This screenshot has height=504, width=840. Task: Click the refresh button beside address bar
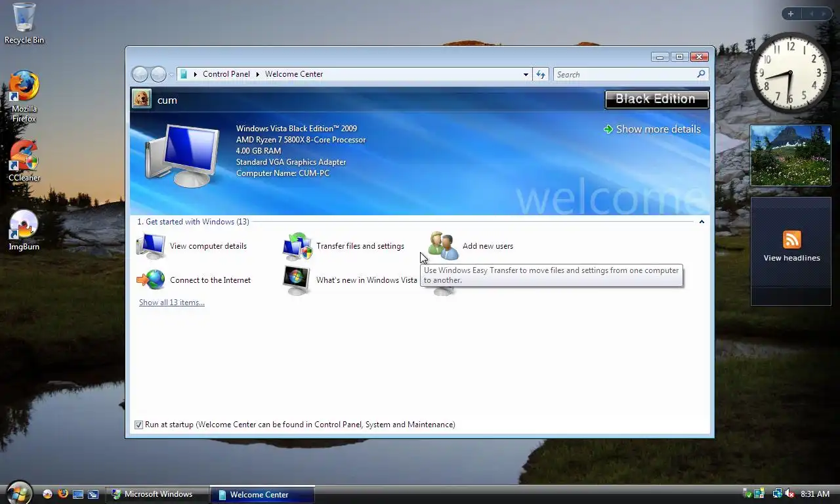point(541,74)
